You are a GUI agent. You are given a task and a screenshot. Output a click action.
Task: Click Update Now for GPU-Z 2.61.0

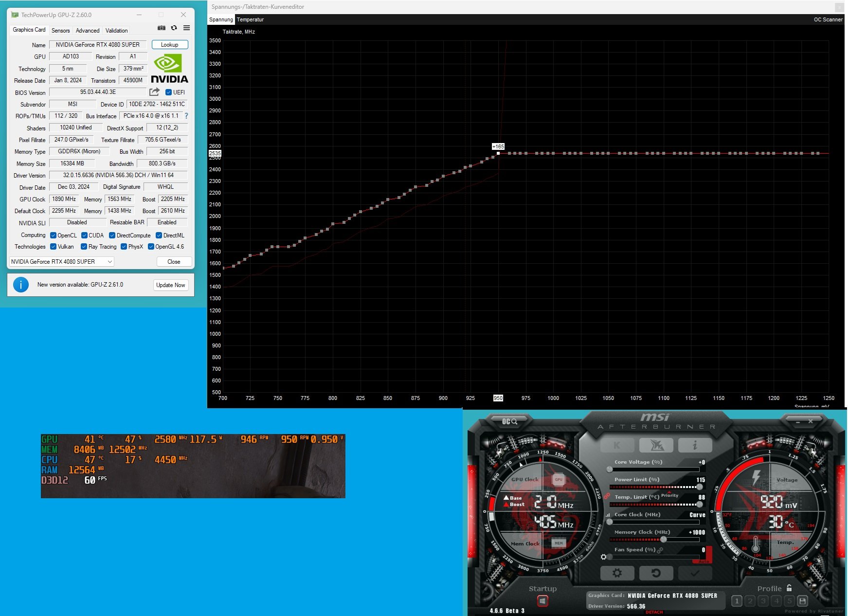[x=171, y=285]
